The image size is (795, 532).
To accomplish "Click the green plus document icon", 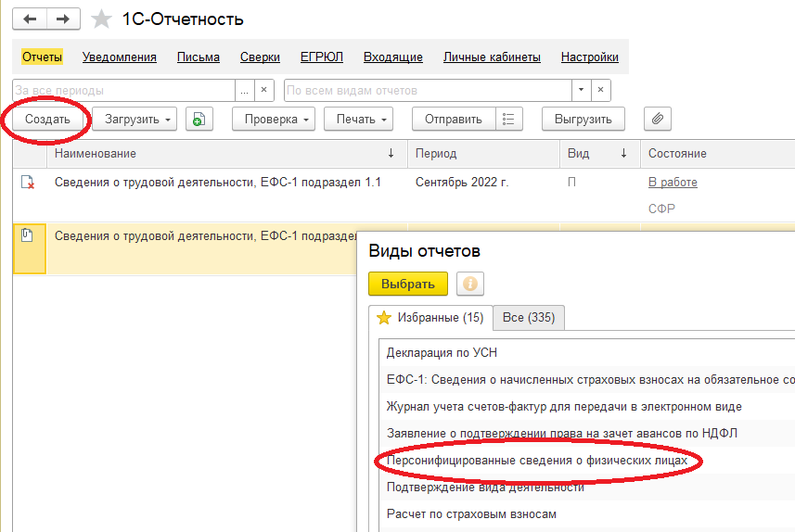I will pyautogui.click(x=199, y=119).
